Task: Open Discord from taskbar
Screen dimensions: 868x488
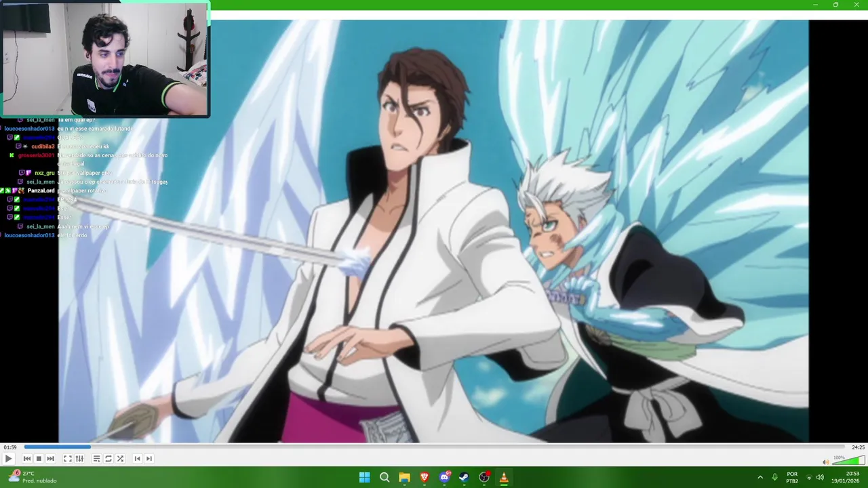Action: click(x=444, y=477)
